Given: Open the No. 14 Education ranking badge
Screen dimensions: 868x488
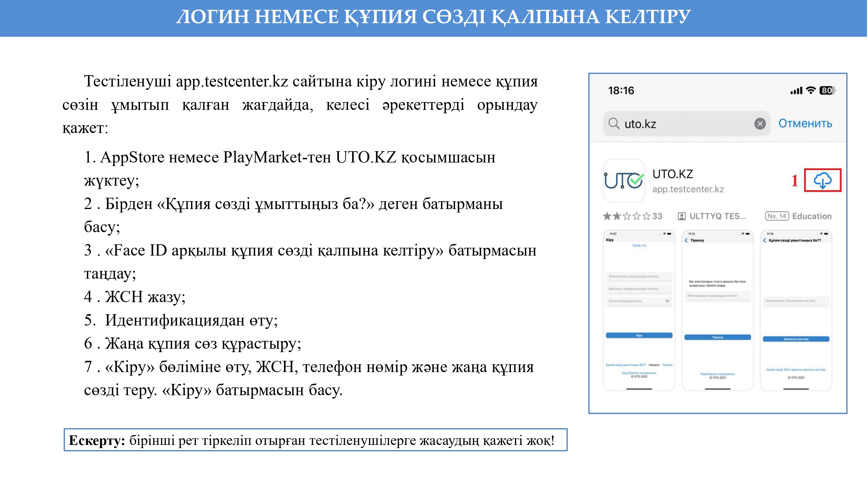Looking at the screenshot, I should [777, 216].
